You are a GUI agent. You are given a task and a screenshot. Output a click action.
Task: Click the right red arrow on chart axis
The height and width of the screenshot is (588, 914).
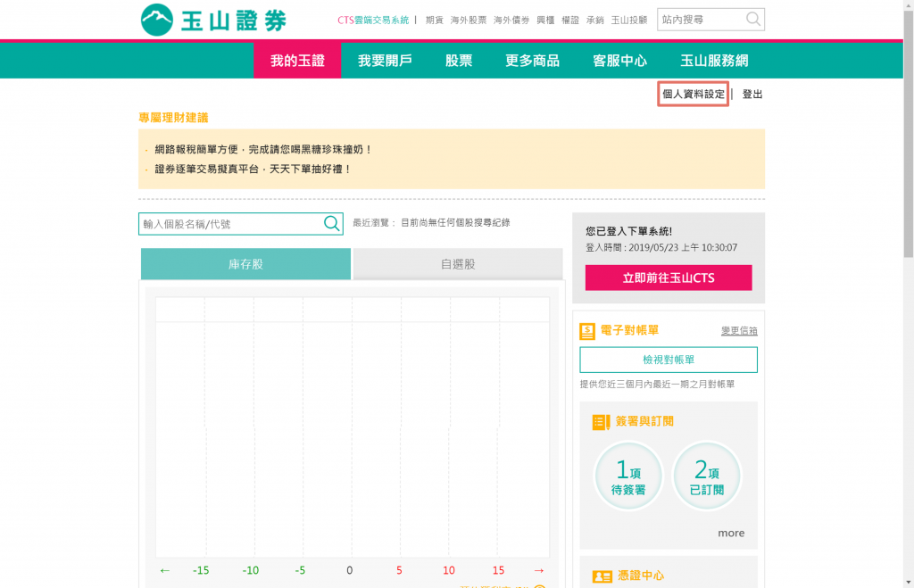[539, 570]
